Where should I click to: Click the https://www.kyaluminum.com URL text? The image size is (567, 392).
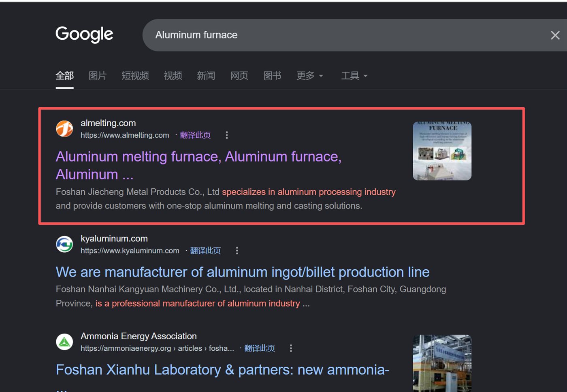tap(130, 251)
